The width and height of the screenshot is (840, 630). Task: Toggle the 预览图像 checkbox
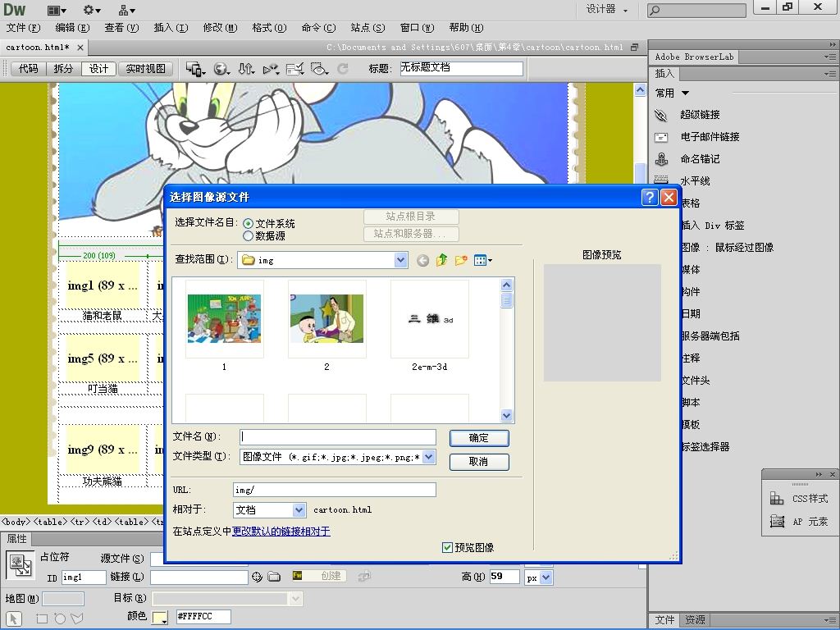447,547
